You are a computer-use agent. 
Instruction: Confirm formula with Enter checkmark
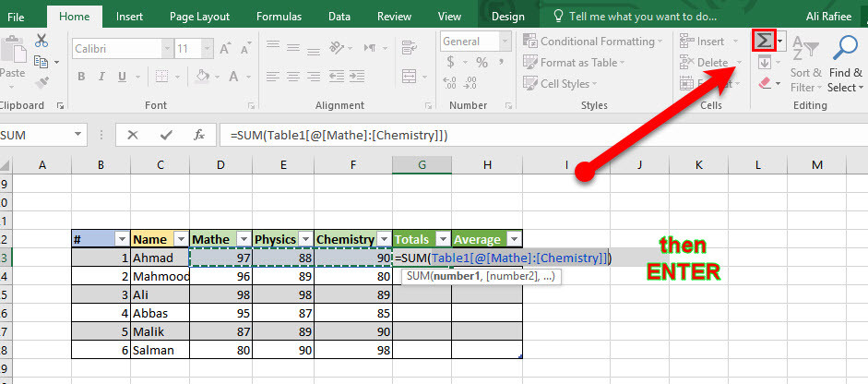[x=165, y=135]
